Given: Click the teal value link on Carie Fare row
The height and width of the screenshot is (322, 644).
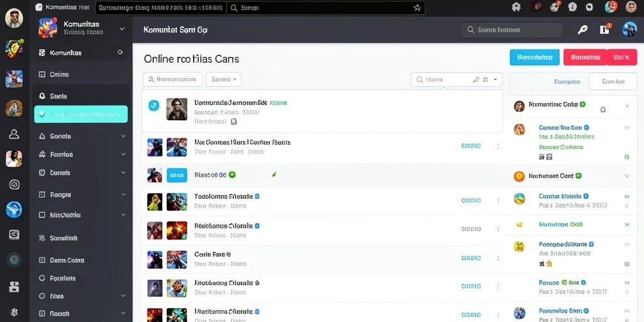Looking at the screenshot, I should pyautogui.click(x=470, y=258).
